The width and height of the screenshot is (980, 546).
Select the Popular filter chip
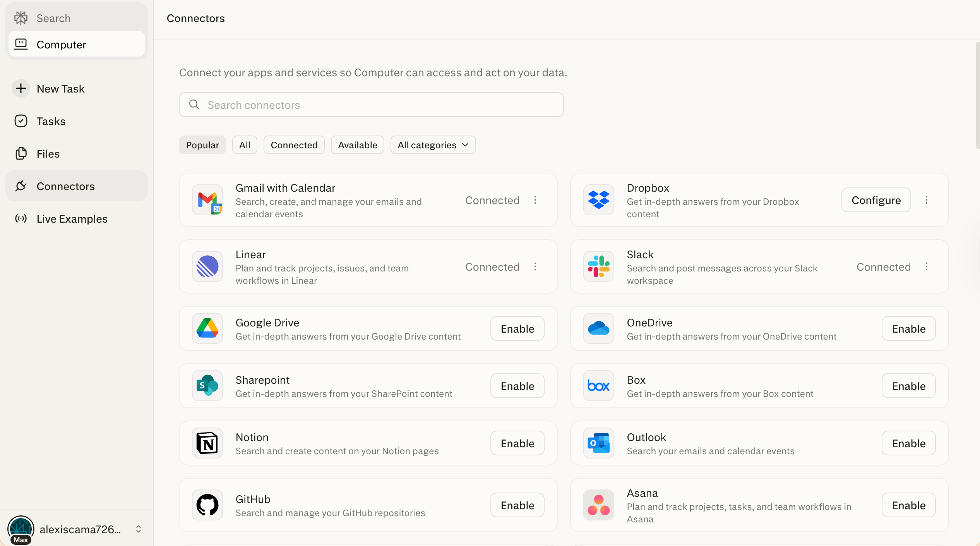pos(202,145)
